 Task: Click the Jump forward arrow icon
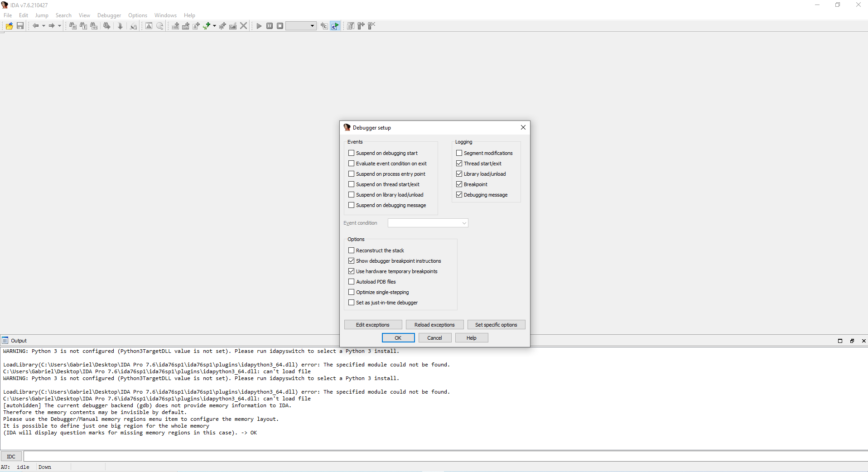(x=52, y=26)
